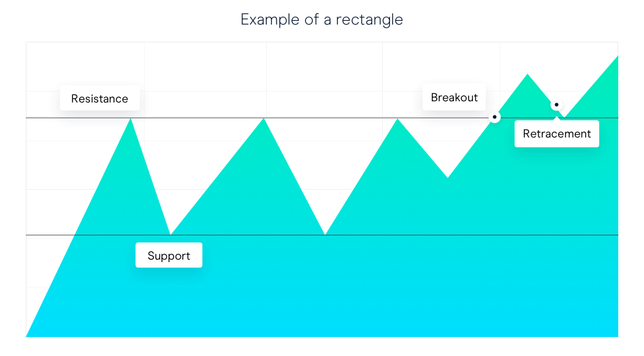Click the Breakout label box
Screen dimensions: 644x356
tap(454, 98)
